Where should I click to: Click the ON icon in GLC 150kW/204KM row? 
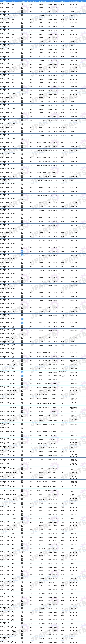(22, 75)
